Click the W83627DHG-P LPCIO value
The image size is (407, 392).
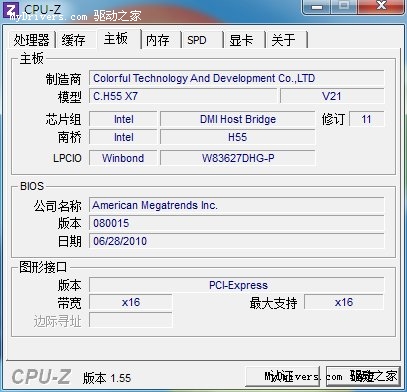pyautogui.click(x=238, y=158)
